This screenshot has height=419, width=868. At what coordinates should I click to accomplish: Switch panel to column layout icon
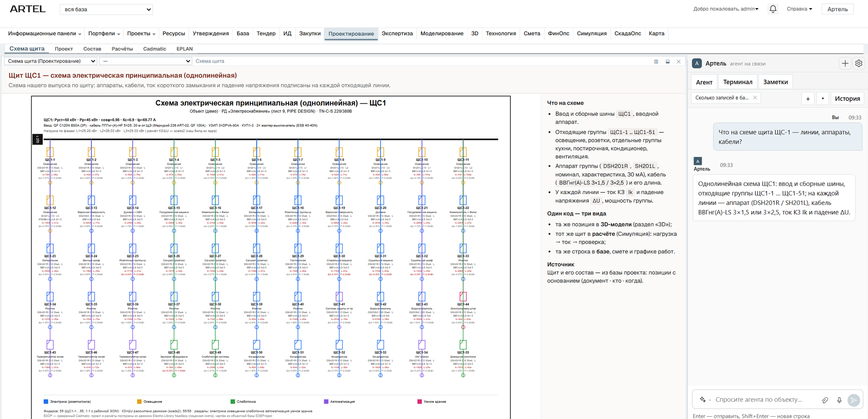pos(656,62)
